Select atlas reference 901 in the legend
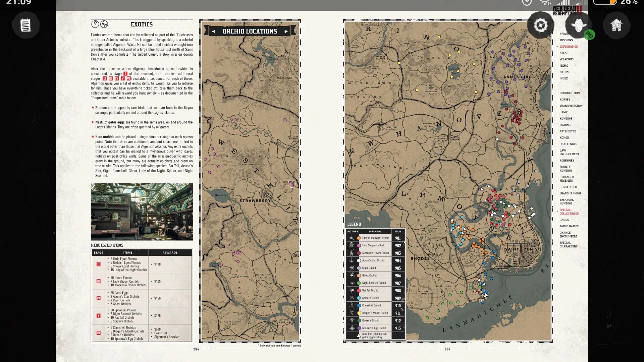 (398, 238)
